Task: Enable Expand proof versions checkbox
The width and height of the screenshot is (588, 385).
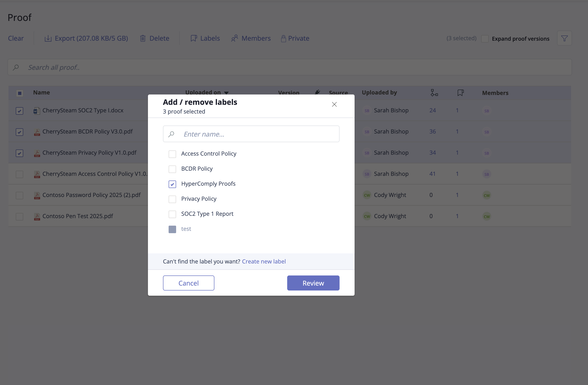Action: [x=485, y=39]
